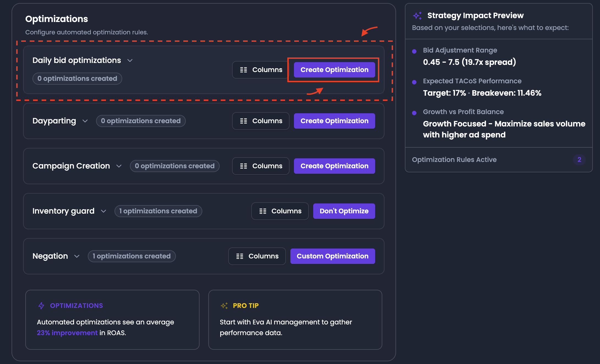Viewport: 600px width, 364px height.
Task: Click the Bid Adjustment Range value 0.45 - 7.5
Action: coord(470,62)
